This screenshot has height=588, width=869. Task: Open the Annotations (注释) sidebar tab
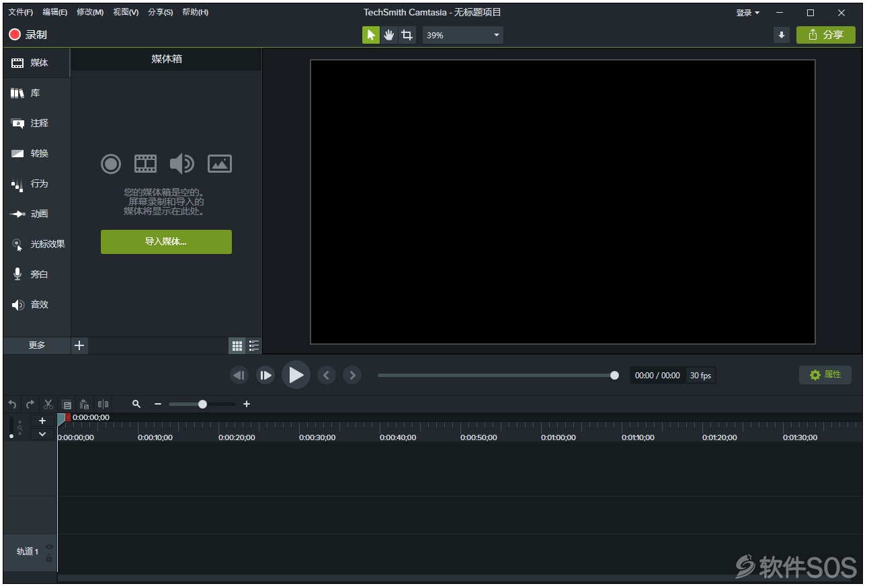[36, 123]
